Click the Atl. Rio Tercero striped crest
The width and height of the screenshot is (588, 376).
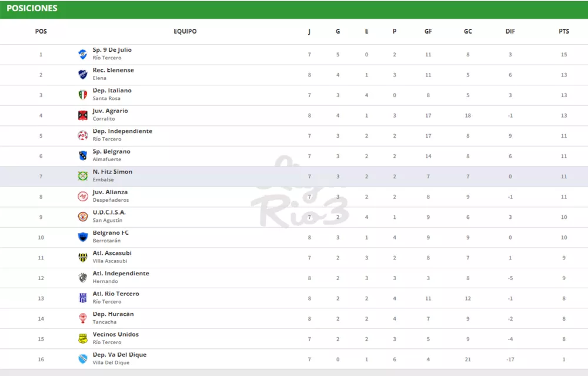tap(83, 298)
